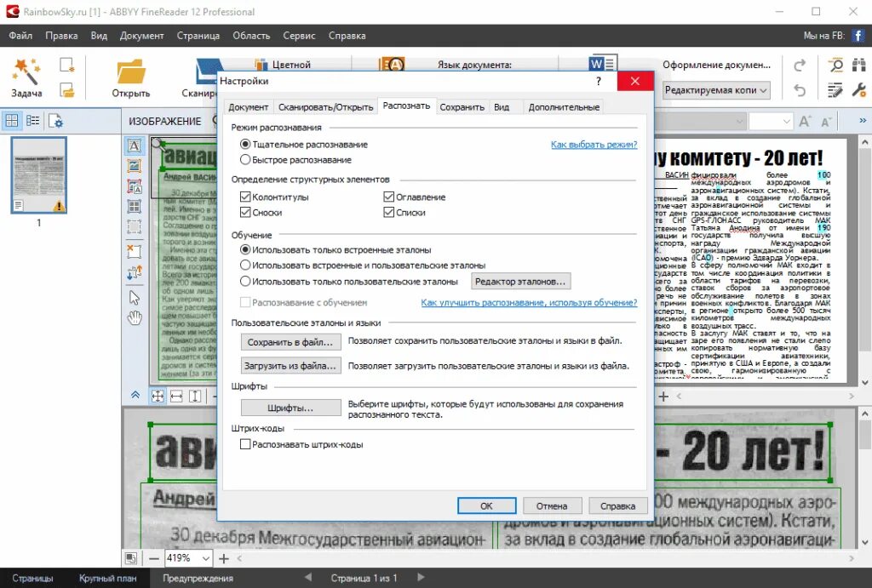Toggle Крупный план pane in status bar
Viewport: 872px width, 588px height.
[108, 578]
